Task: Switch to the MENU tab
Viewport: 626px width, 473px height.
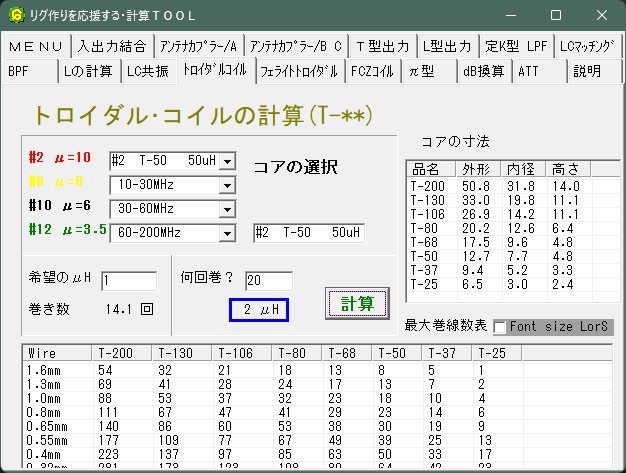Action: click(x=37, y=46)
